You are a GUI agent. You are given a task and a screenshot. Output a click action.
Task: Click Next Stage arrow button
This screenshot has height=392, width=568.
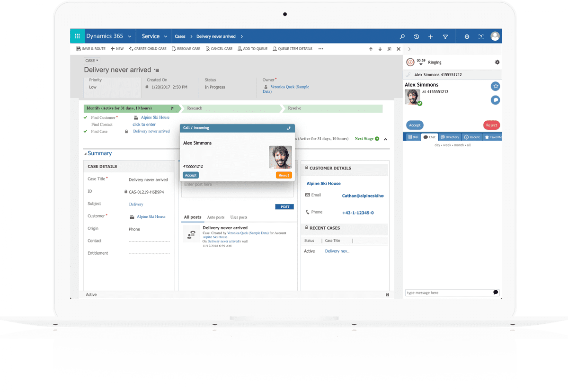tap(377, 139)
